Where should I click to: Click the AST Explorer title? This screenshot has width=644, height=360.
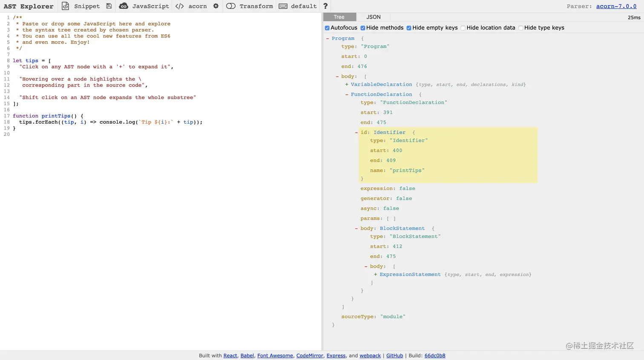29,6
